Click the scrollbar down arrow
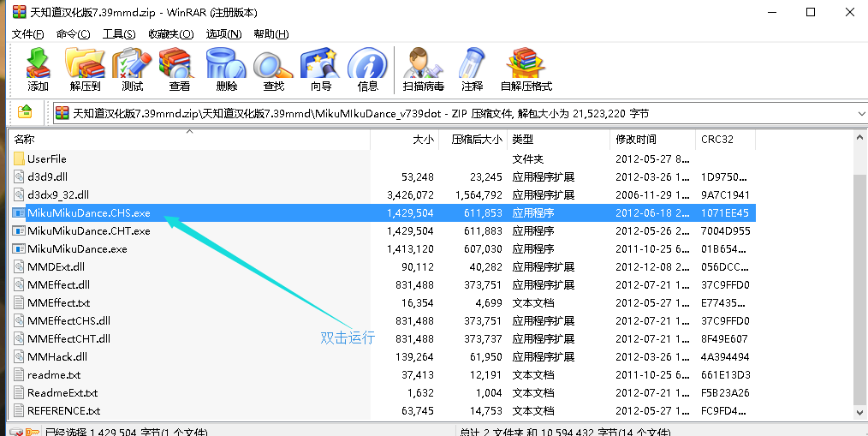The width and height of the screenshot is (868, 436). [860, 412]
